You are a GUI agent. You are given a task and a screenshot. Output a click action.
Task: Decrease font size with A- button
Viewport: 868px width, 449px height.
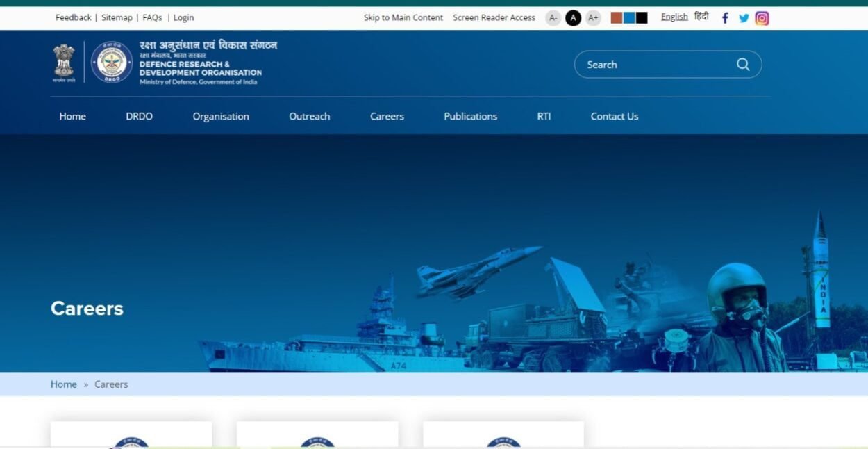(553, 18)
